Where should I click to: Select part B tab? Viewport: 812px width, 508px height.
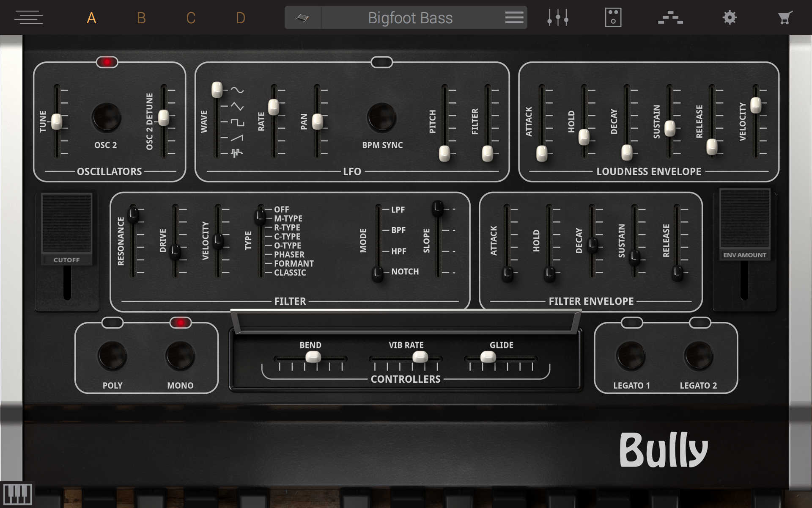[141, 18]
